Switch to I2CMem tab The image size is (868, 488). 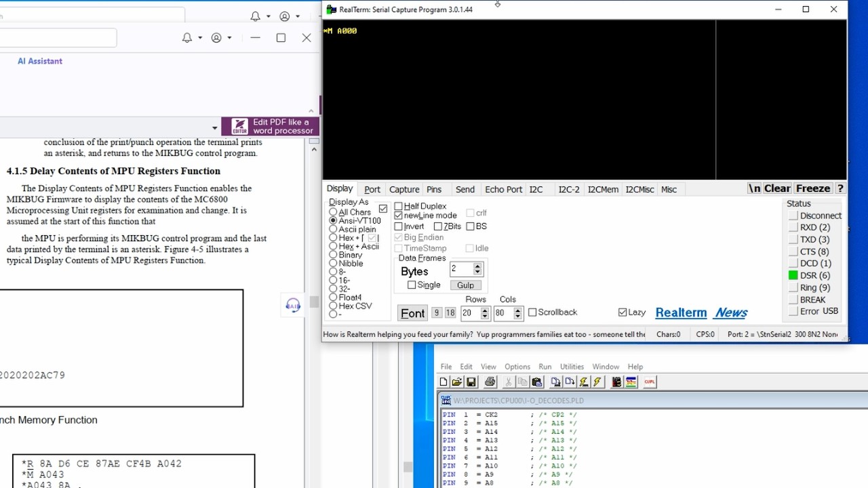point(603,190)
